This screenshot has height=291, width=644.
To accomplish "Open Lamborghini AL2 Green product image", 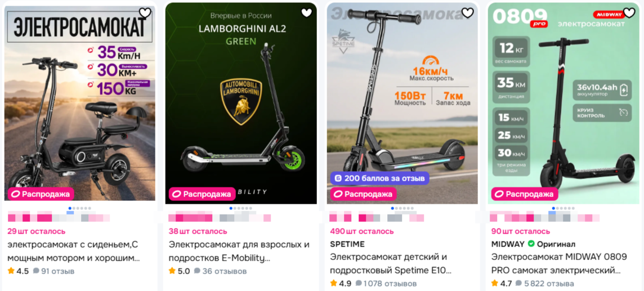I will [241, 103].
